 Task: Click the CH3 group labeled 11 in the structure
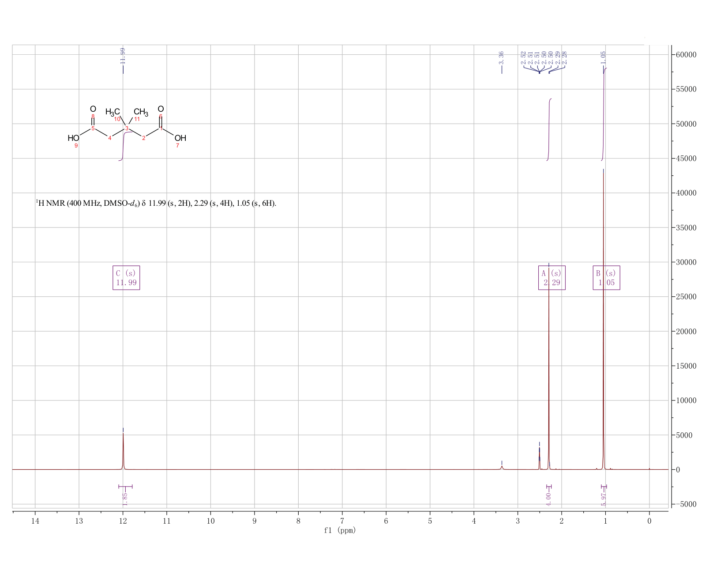click(141, 113)
